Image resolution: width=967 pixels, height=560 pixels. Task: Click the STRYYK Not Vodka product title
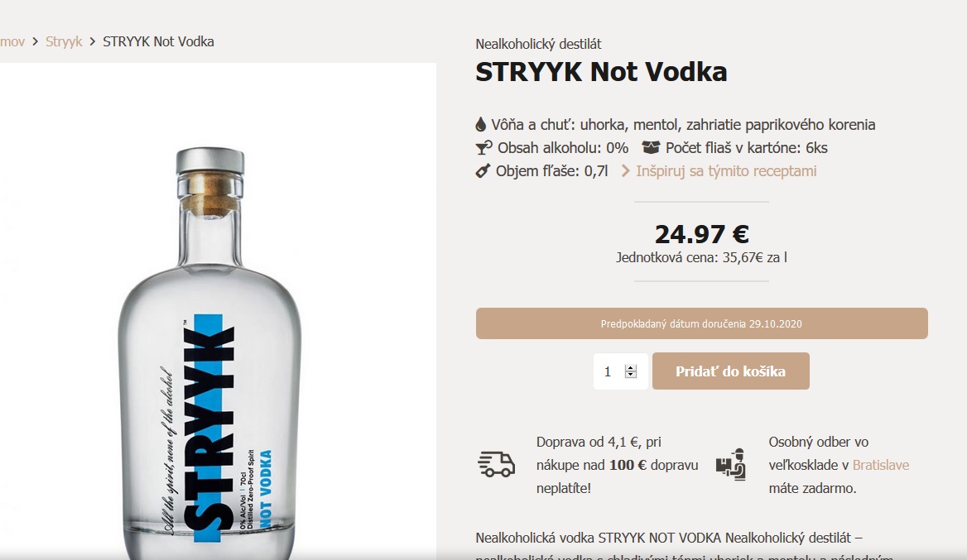click(x=601, y=72)
